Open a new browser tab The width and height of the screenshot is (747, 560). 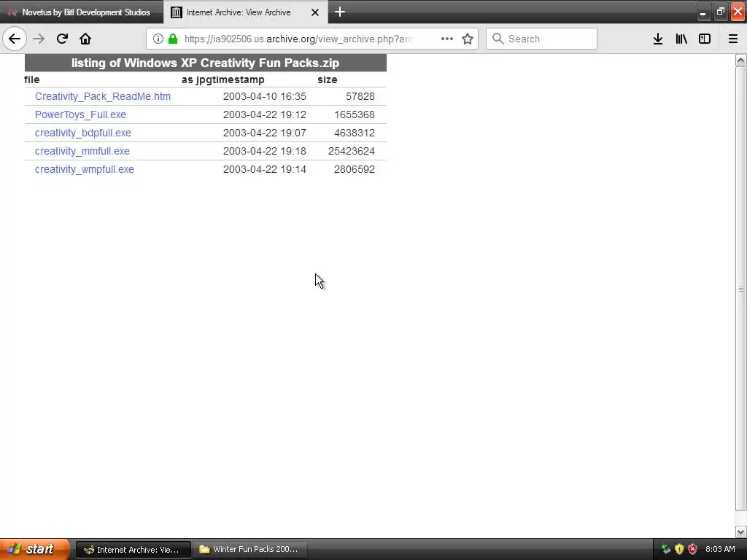340,12
